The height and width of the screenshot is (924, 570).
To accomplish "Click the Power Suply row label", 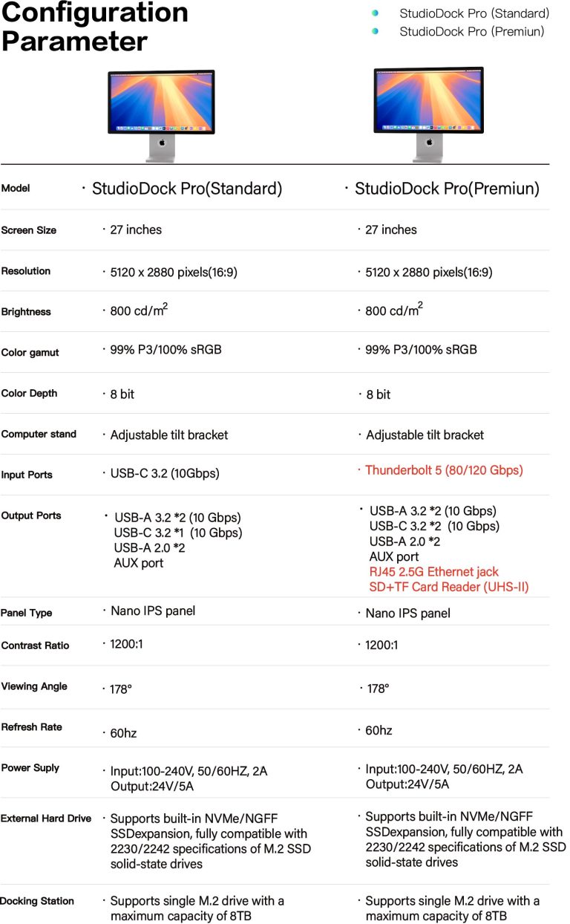I will click(x=30, y=767).
